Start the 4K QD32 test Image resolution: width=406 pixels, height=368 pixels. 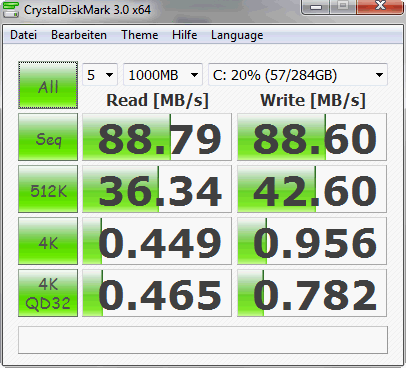48,293
